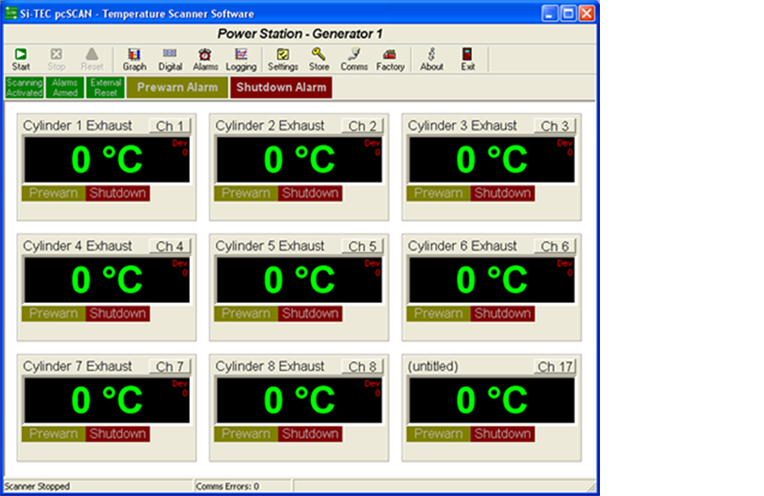Click the Ch 3 channel button
This screenshot has width=764, height=496.
[554, 126]
